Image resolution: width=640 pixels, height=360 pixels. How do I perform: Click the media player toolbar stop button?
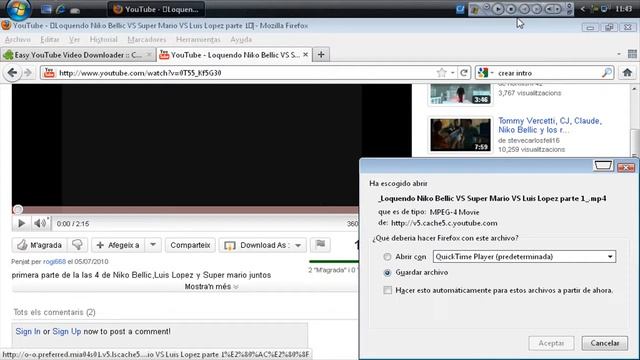(511, 9)
